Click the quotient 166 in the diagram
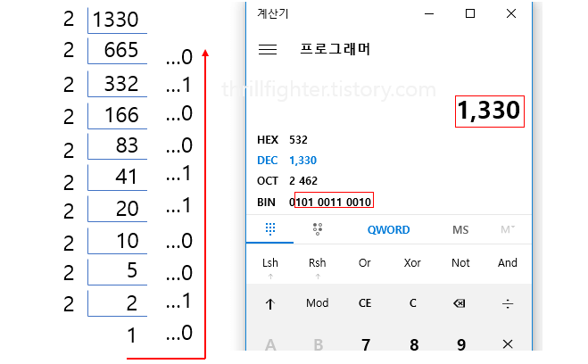The width and height of the screenshot is (588, 364). click(121, 115)
